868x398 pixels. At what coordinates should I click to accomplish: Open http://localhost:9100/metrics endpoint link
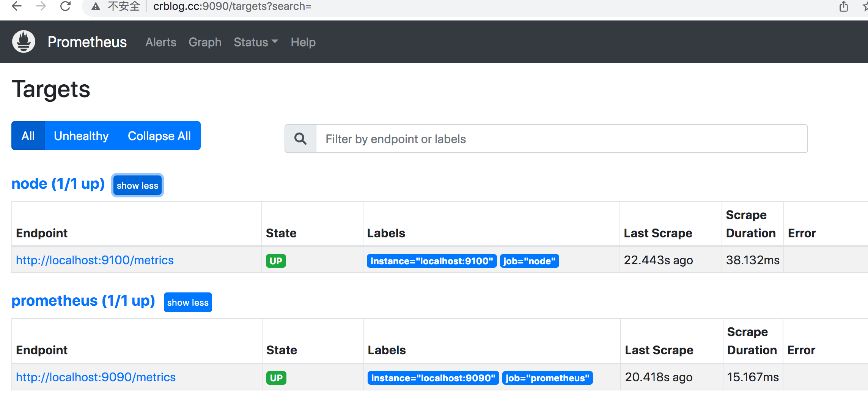coord(95,260)
